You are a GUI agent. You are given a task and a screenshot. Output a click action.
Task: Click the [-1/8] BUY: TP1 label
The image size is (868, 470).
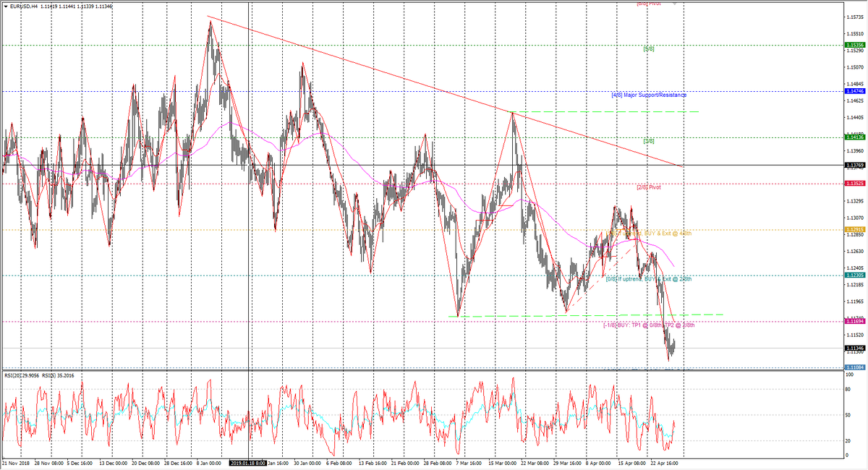click(649, 325)
